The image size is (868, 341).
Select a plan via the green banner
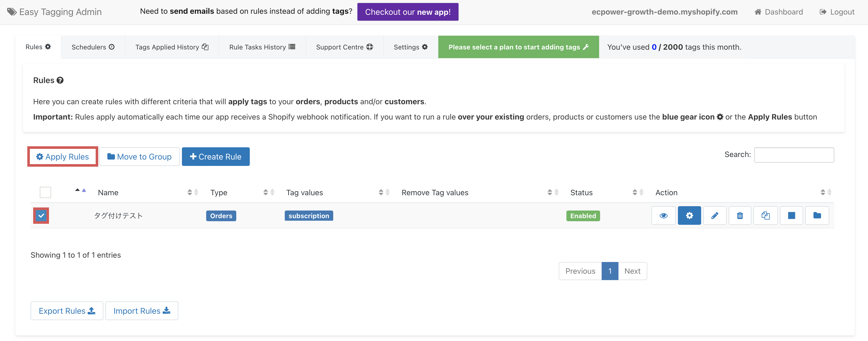pos(518,47)
